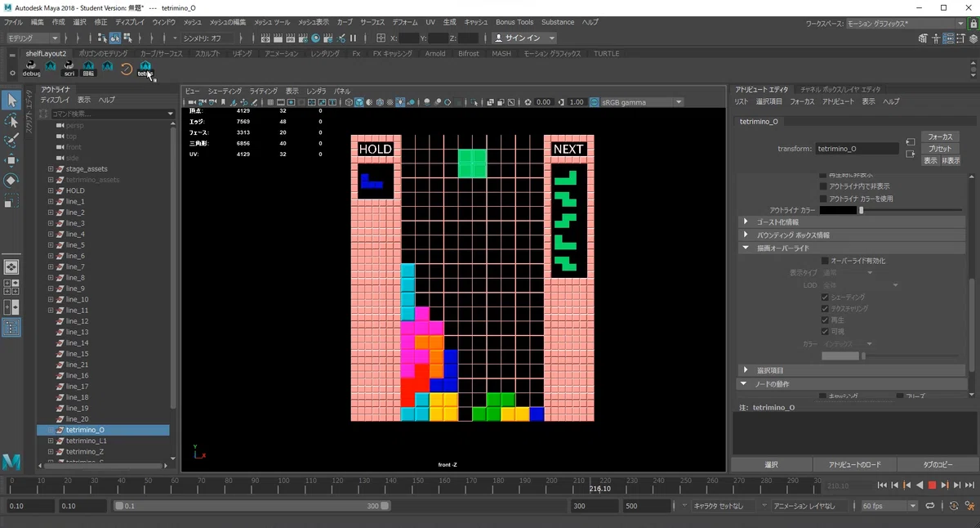The image size is (980, 528).
Task: Choose the Lasso select tool
Action: 11,121
